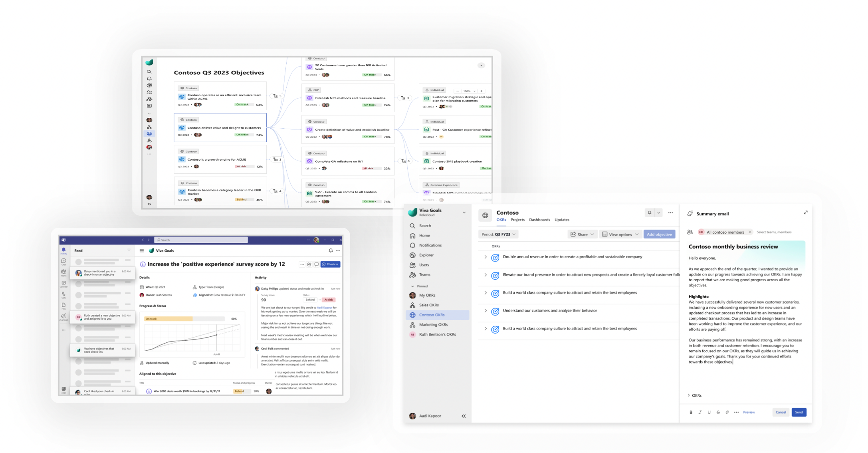This screenshot has width=868, height=453.
Task: Open the hamburger menu beside Viva Goals in Teams
Action: pyautogui.click(x=142, y=251)
